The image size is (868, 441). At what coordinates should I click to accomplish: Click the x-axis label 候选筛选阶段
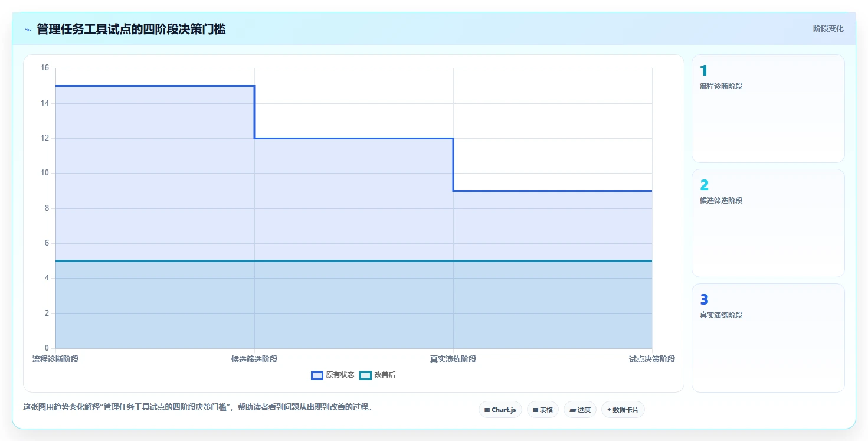click(x=254, y=359)
